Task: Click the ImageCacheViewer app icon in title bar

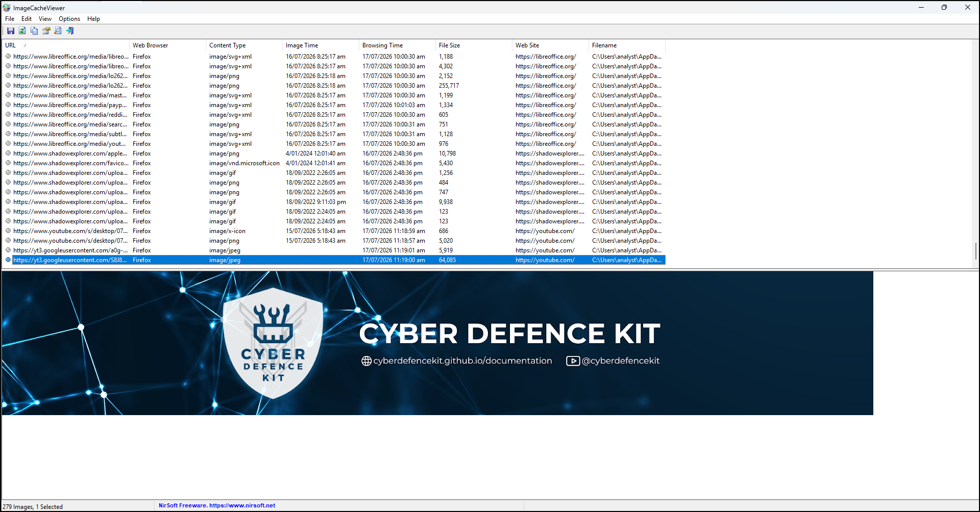Action: click(x=7, y=8)
